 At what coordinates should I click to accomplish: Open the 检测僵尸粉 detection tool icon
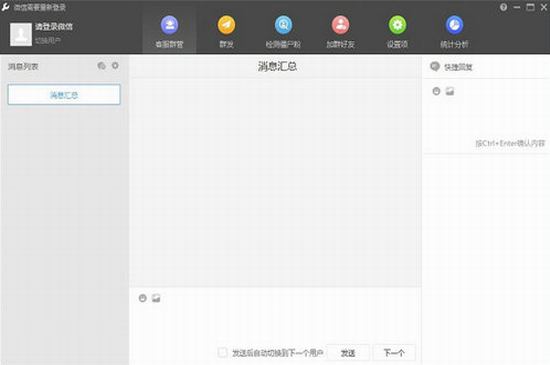283,25
